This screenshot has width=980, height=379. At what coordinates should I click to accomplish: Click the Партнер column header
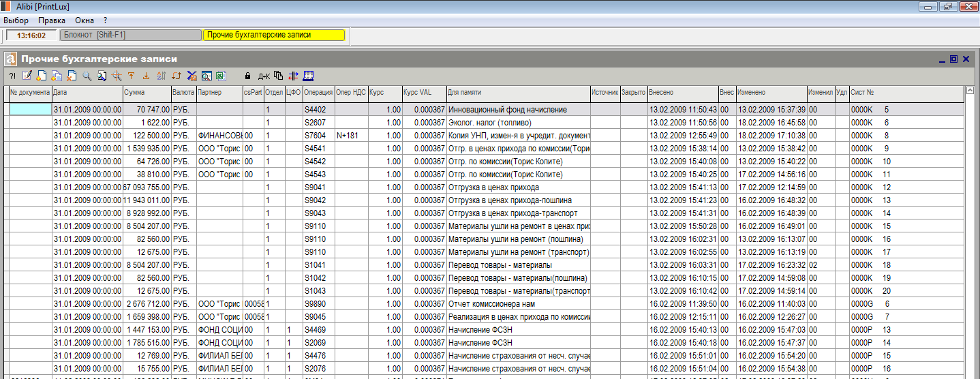(219, 92)
